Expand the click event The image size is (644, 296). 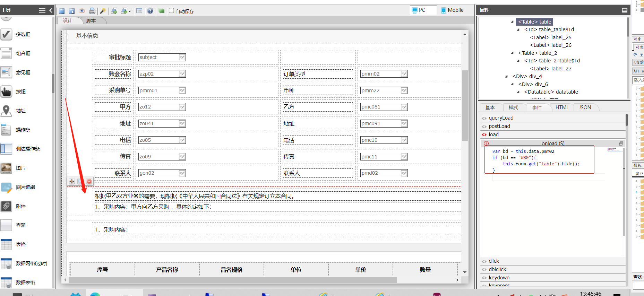(553, 261)
